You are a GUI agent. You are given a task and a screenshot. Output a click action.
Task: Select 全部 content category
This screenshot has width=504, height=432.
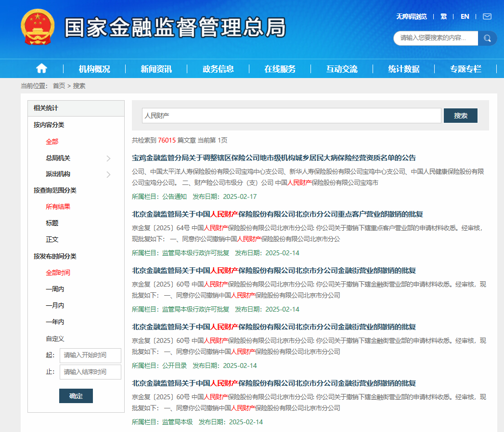click(52, 142)
